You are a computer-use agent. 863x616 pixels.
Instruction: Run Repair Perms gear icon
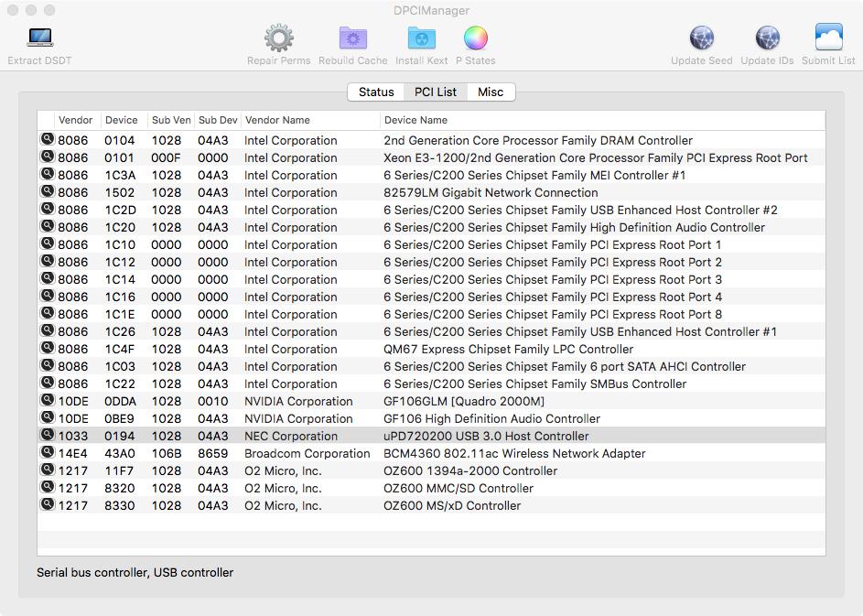pyautogui.click(x=278, y=38)
